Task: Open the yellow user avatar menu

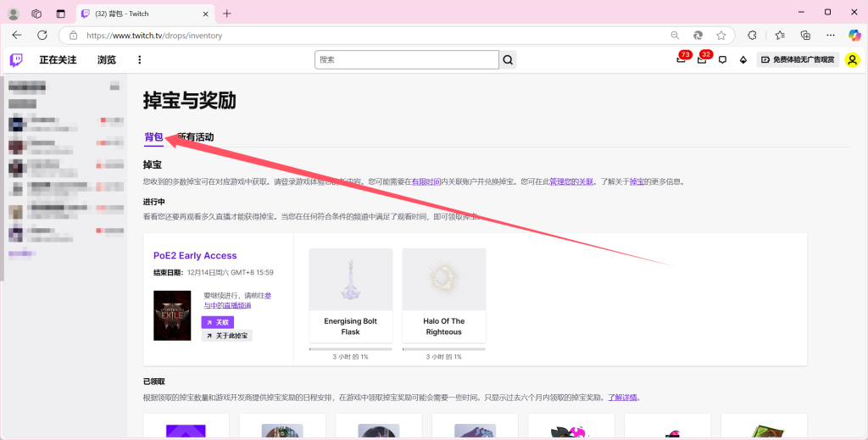Action: 853,60
